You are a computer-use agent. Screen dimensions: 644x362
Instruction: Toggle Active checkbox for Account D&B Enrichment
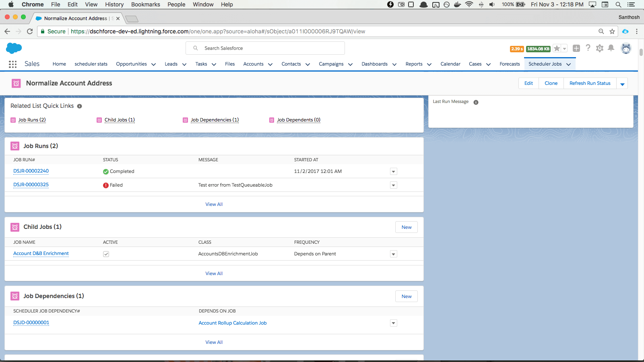(106, 254)
